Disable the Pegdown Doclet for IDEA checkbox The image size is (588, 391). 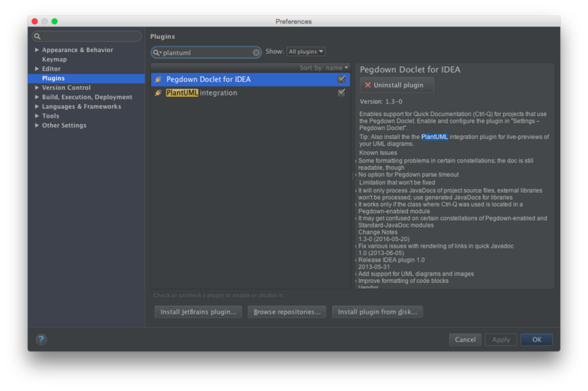tap(341, 79)
